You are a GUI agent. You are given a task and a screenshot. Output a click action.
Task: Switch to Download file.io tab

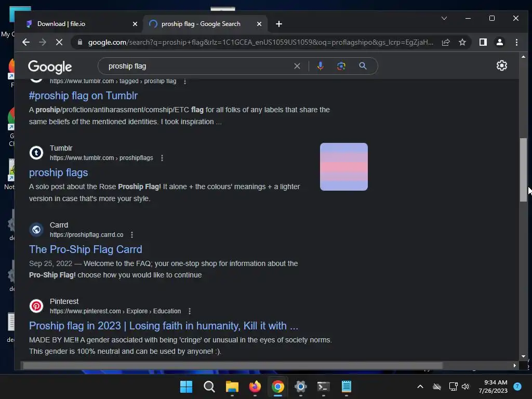click(x=80, y=24)
